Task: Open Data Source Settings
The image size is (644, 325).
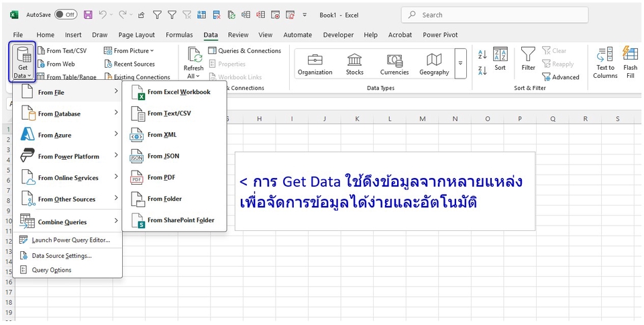Action: [68, 256]
